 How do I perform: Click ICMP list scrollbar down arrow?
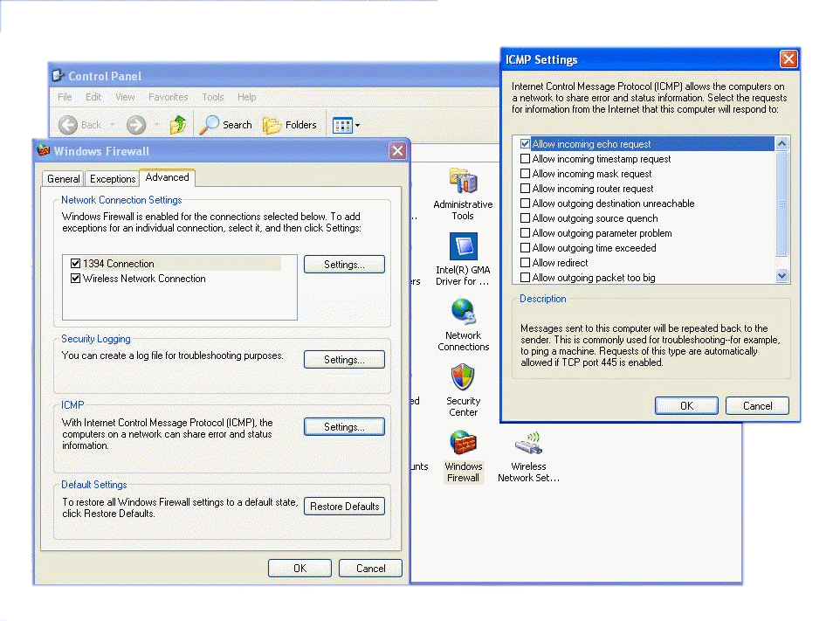point(781,276)
